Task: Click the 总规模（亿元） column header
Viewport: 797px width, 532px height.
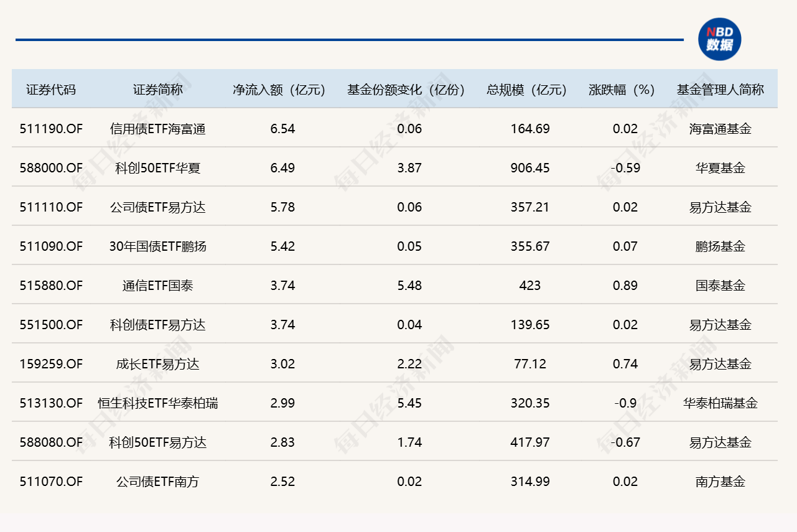Action: click(527, 90)
